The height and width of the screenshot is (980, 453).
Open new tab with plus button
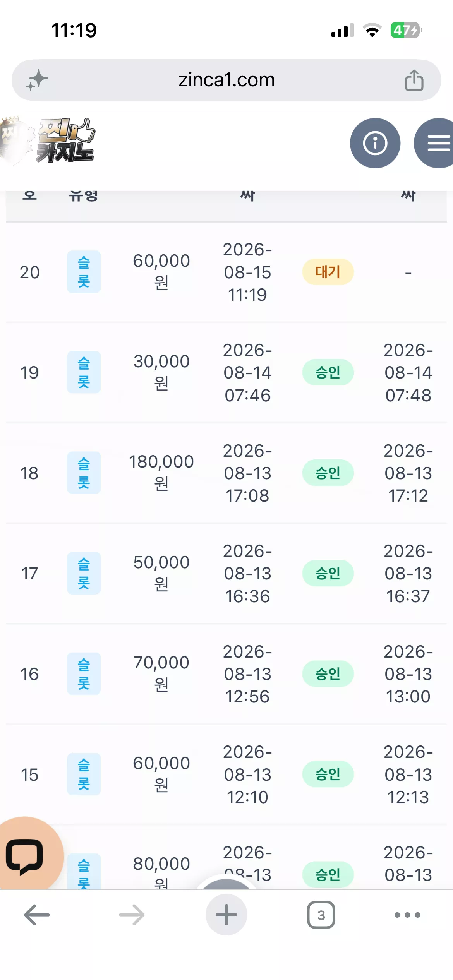(x=226, y=915)
